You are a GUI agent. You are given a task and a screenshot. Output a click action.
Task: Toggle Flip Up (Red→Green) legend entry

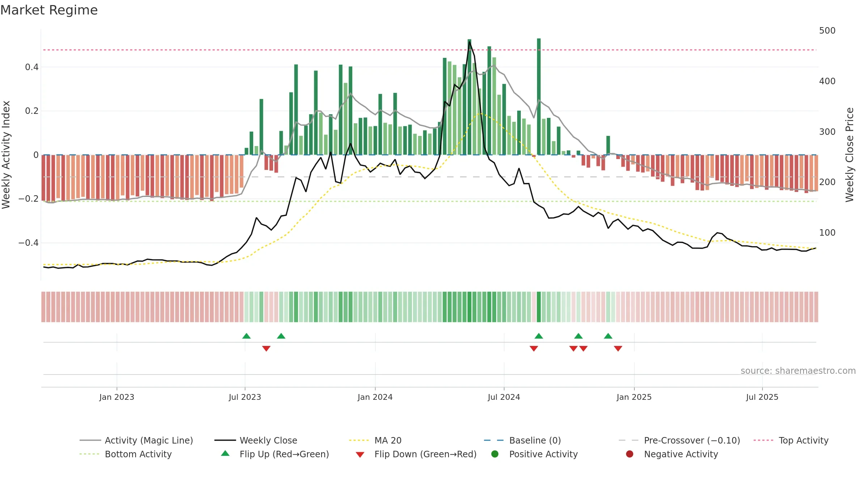[x=275, y=454]
